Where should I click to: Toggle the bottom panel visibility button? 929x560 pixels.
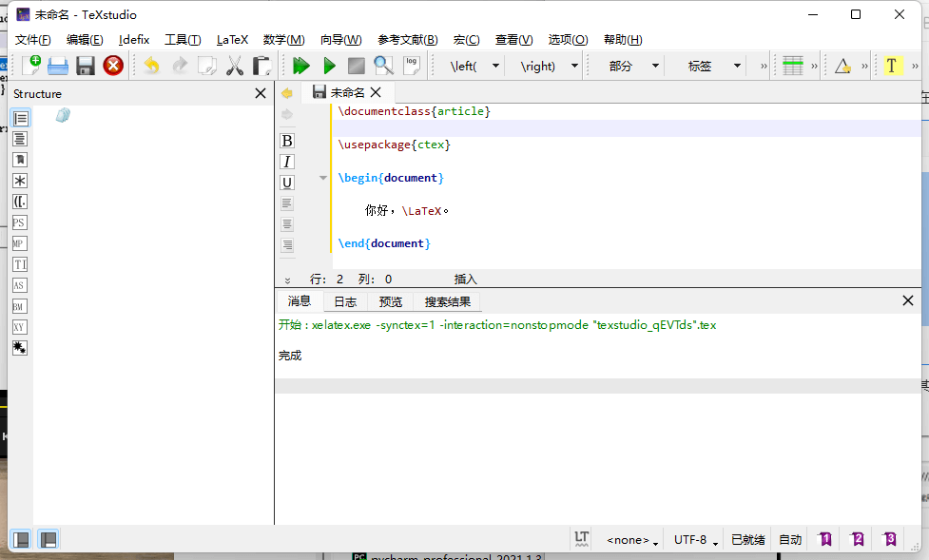click(x=48, y=539)
